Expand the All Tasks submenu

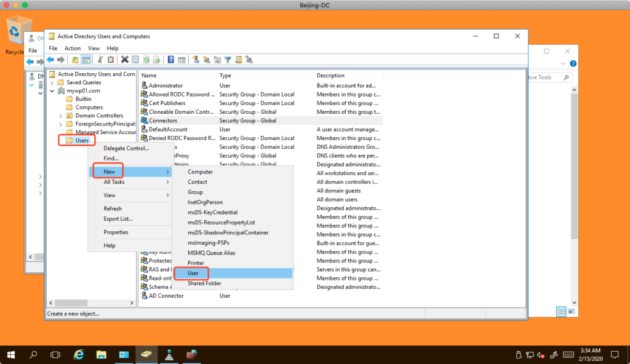point(114,182)
